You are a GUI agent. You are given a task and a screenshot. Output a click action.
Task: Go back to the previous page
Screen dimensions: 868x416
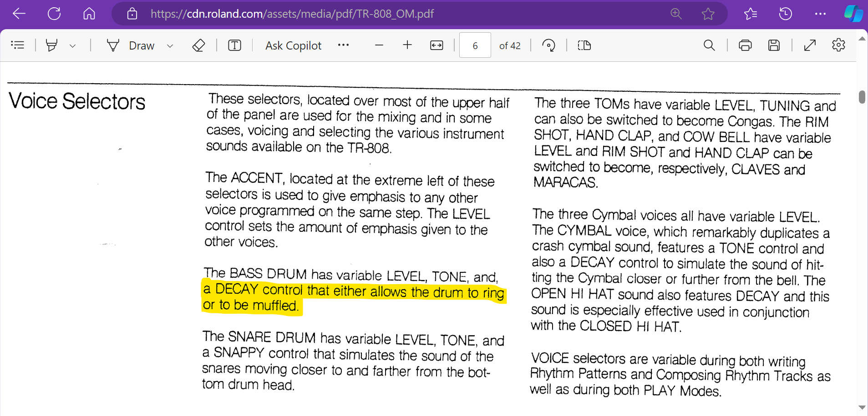(x=19, y=14)
